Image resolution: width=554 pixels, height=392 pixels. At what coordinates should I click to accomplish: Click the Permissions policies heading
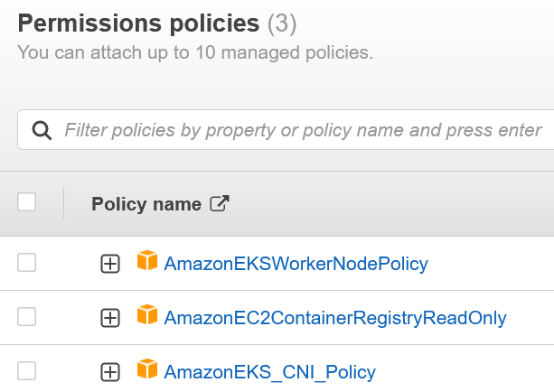point(137,23)
